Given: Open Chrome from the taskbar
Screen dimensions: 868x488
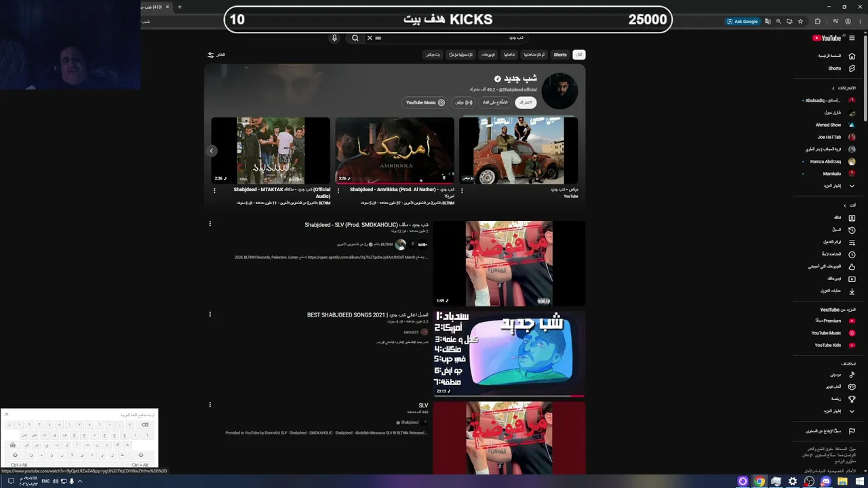Looking at the screenshot, I should pos(759,481).
